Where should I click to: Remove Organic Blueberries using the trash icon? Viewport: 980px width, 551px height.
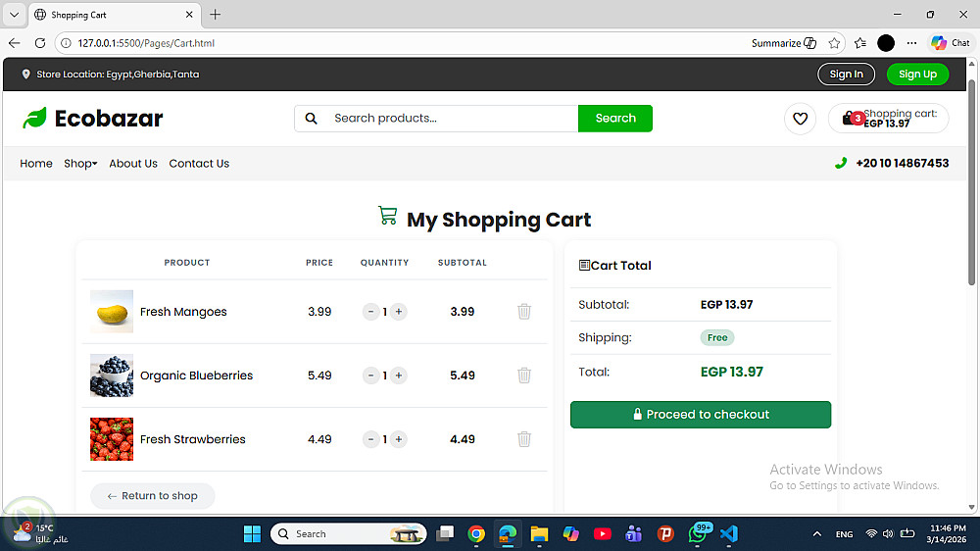point(524,375)
